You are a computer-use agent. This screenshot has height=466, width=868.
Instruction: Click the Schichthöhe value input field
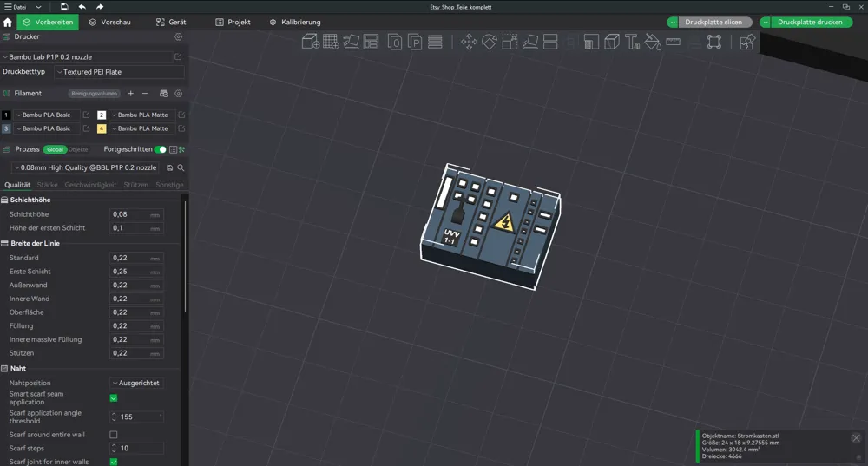point(136,214)
